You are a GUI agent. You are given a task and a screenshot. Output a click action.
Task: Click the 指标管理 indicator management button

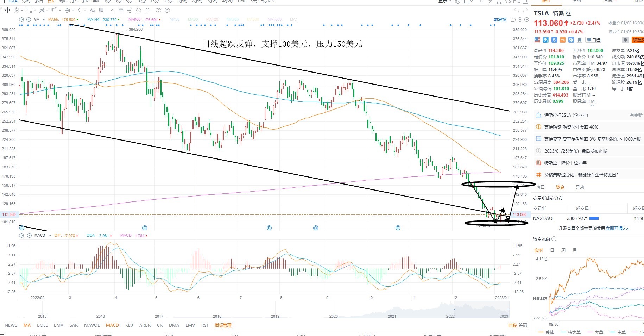(223, 325)
